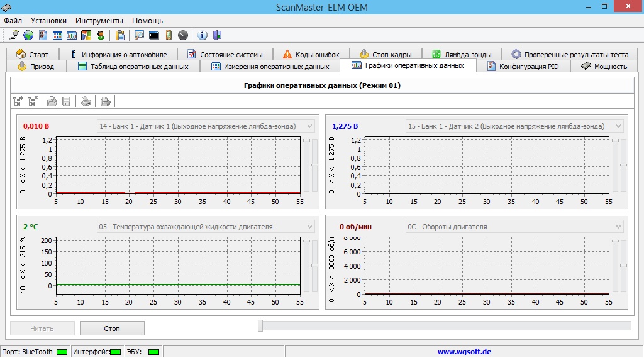Open the Инструменты menu
Image resolution: width=644 pixels, height=358 pixels.
pos(99,21)
